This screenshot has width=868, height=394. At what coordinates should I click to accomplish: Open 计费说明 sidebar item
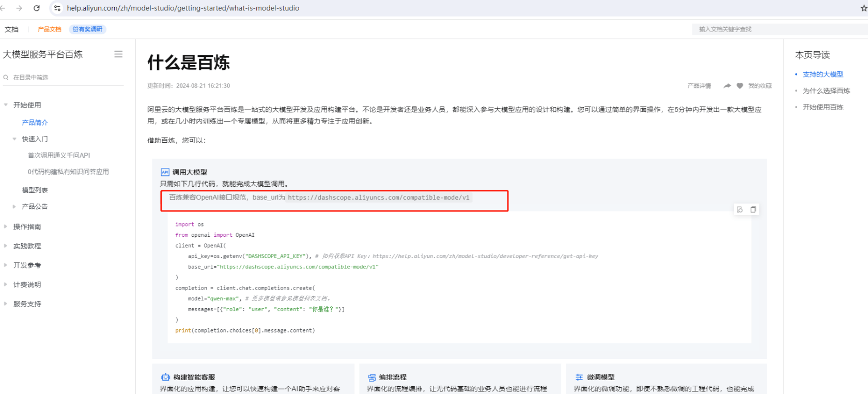[27, 284]
